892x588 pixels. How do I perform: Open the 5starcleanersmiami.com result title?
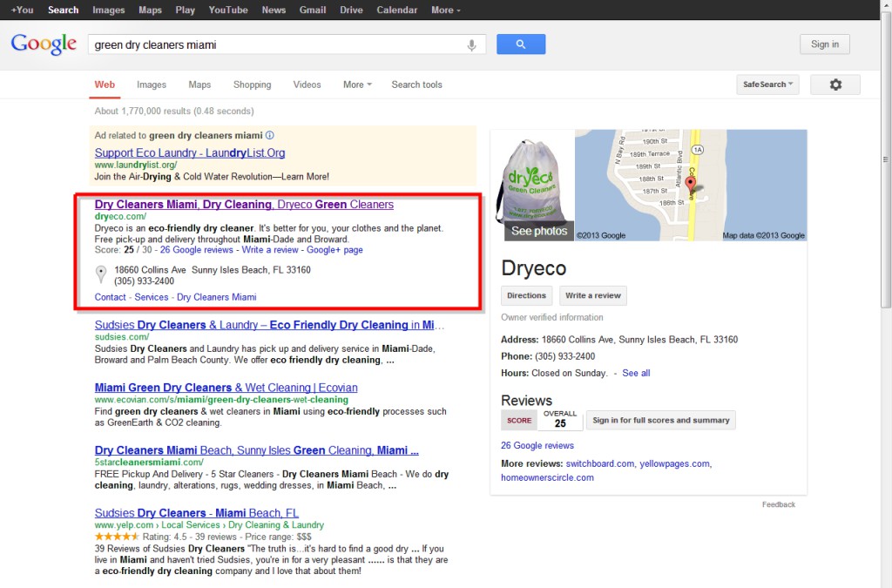point(257,449)
